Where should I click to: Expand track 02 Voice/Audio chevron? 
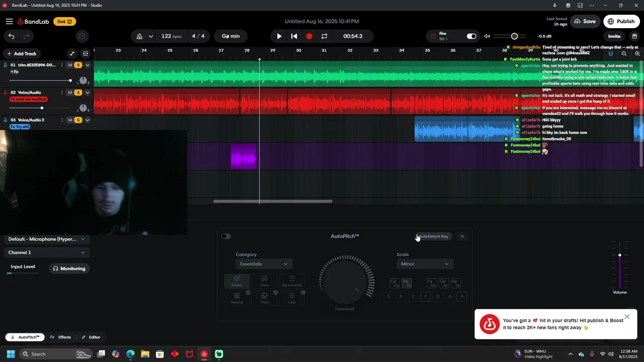88,93
